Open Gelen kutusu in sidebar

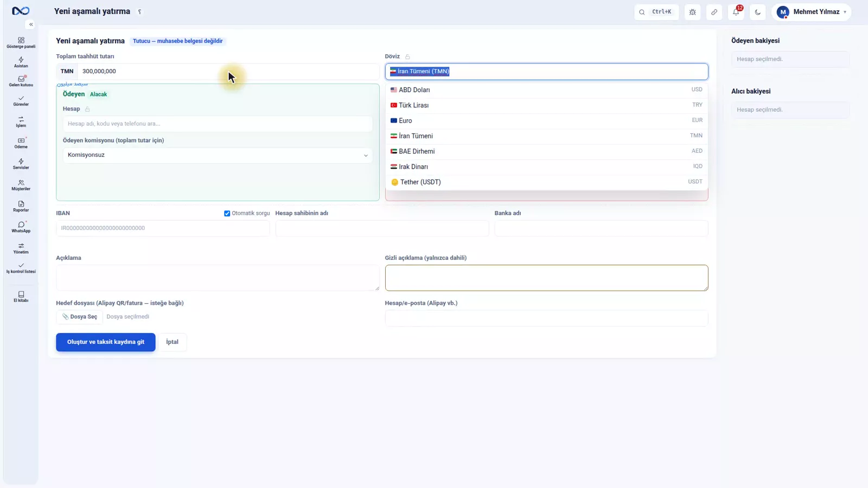click(21, 81)
